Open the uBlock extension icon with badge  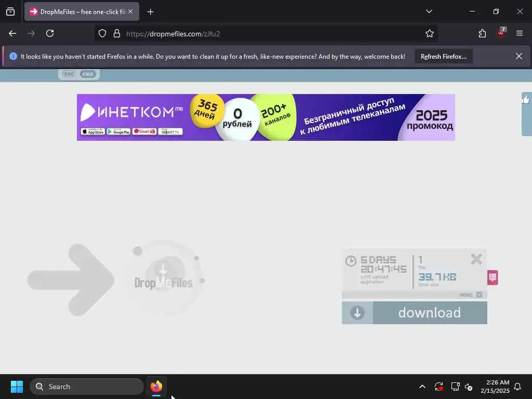click(x=501, y=33)
